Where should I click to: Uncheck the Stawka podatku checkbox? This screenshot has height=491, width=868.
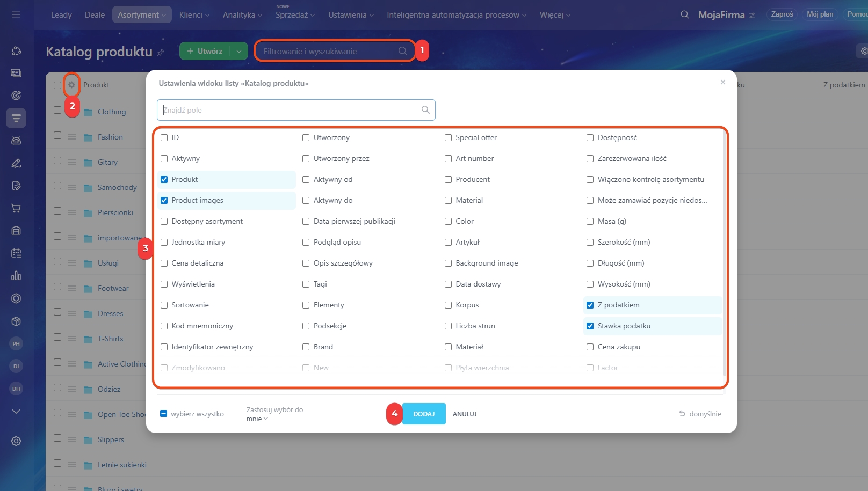click(x=590, y=326)
